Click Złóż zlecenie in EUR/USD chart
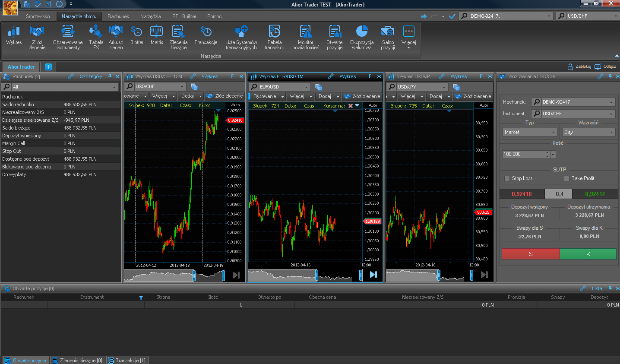Screen dimensions: 620x364 click(362, 96)
